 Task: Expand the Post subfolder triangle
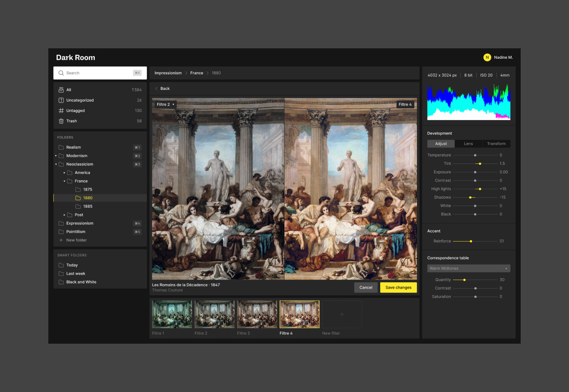[x=65, y=215]
